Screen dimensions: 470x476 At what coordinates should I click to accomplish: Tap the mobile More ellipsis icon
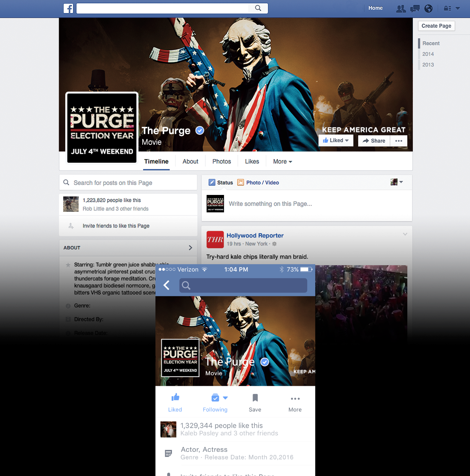pos(295,399)
